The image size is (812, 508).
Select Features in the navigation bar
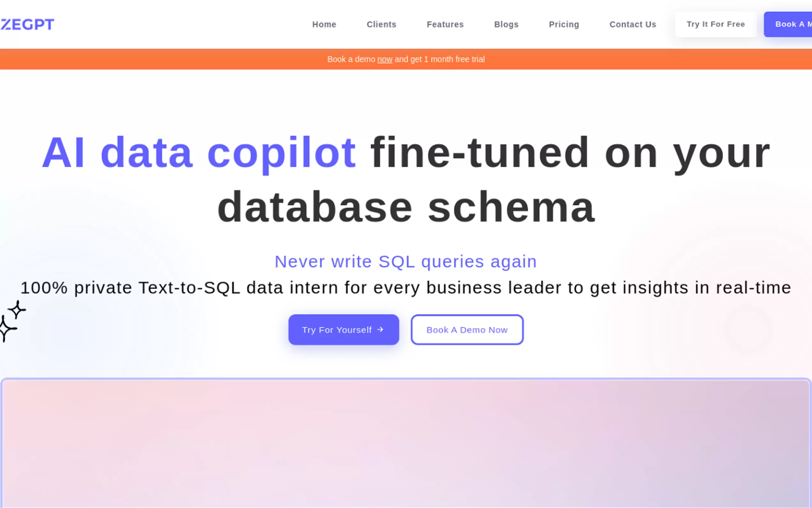[445, 25]
